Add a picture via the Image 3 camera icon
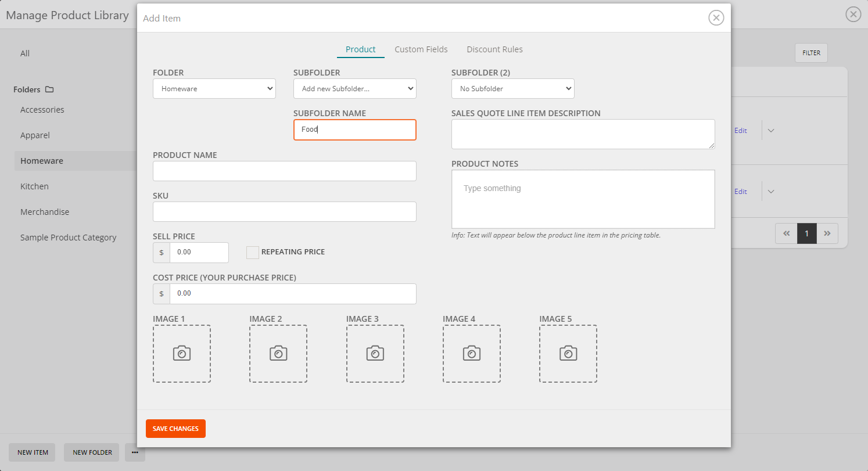Screen dimensions: 868x471 point(375,353)
